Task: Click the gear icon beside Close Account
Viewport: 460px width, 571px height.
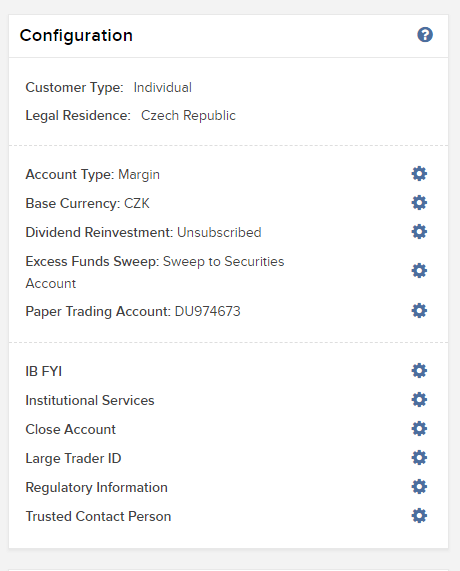Action: (x=419, y=429)
